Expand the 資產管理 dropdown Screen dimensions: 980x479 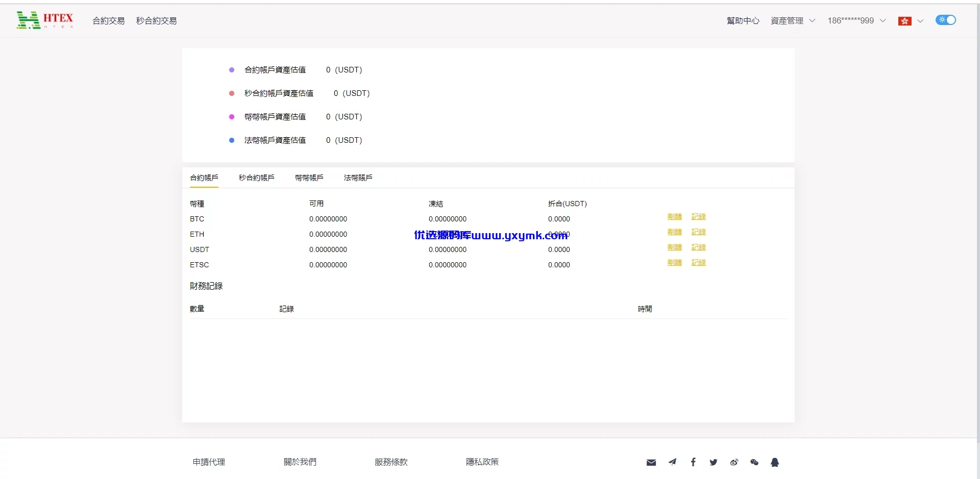[793, 20]
